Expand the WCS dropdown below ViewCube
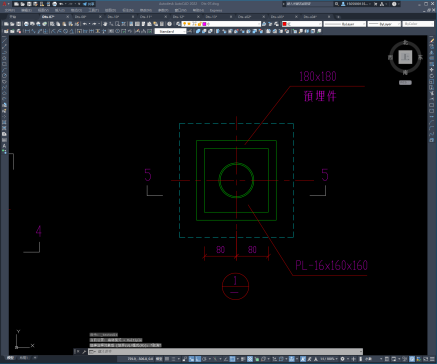437x364 pixels. point(405,82)
